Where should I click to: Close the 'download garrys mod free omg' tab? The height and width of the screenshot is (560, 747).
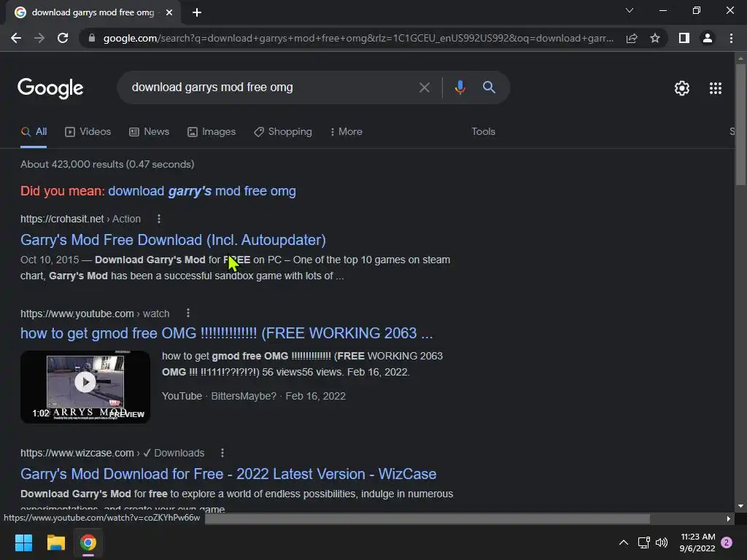click(169, 12)
